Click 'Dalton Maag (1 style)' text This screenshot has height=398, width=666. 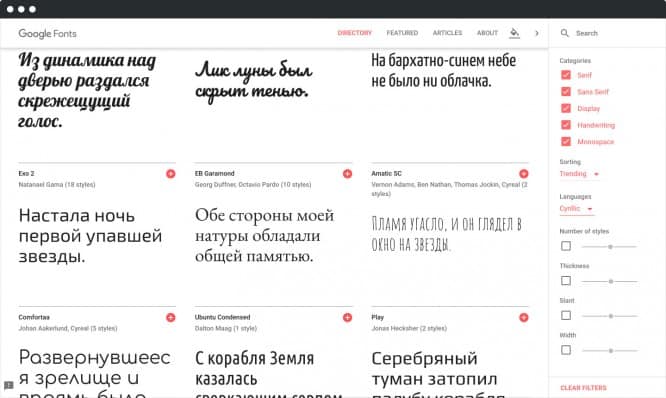(x=226, y=328)
